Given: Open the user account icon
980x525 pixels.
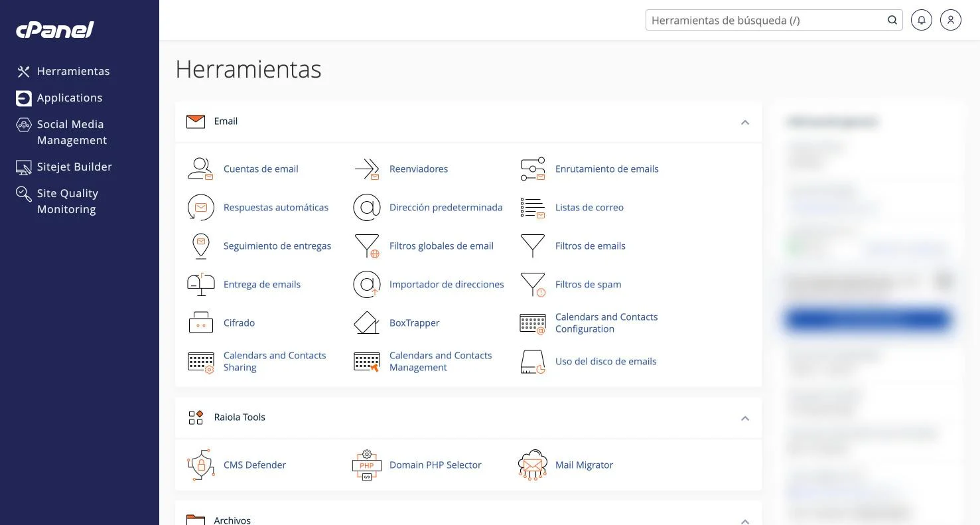Looking at the screenshot, I should 951,20.
